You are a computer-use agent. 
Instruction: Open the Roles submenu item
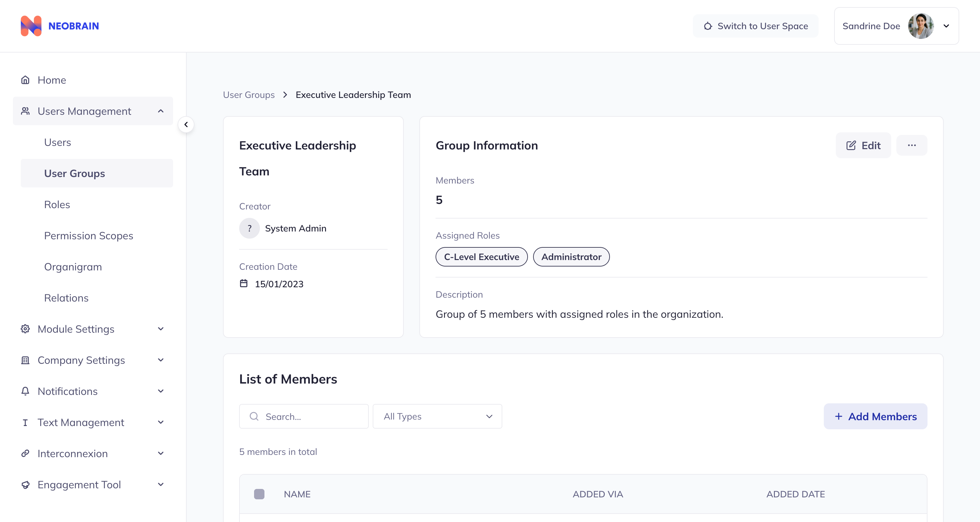click(57, 205)
